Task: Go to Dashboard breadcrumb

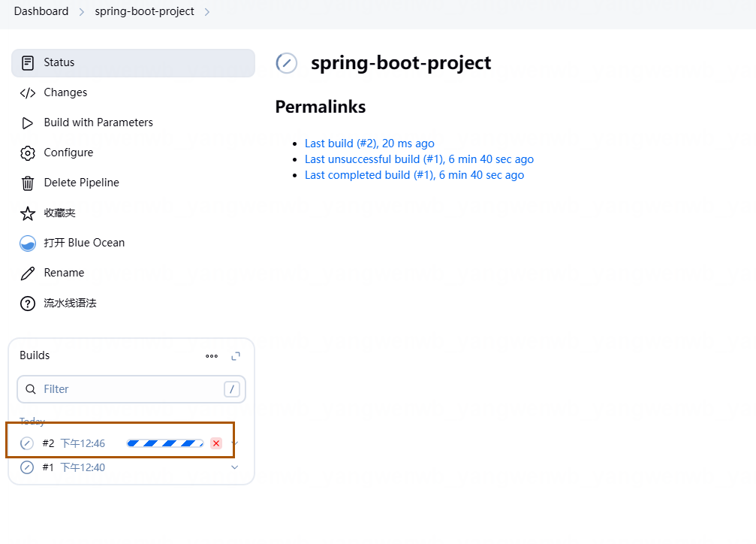Action: coord(41,11)
